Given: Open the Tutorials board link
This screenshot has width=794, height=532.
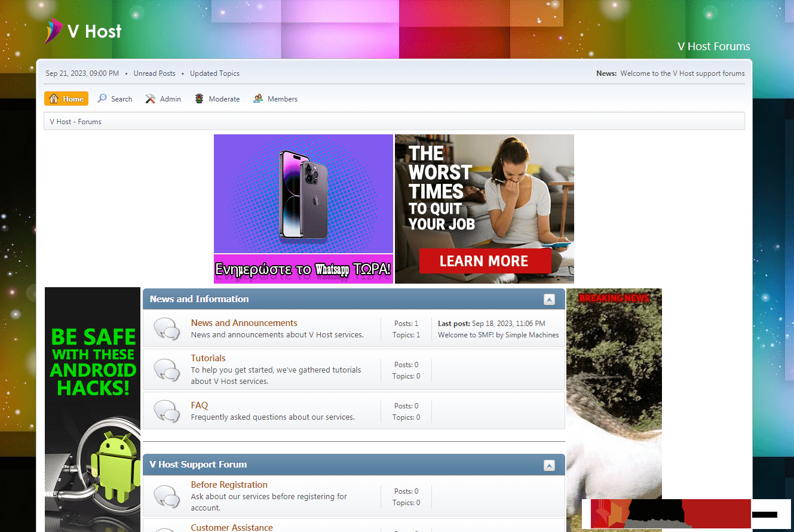Looking at the screenshot, I should coord(208,358).
